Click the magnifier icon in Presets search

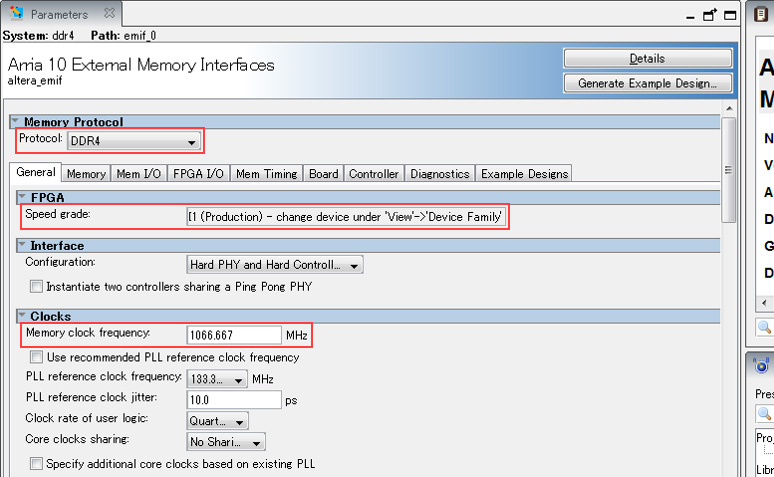point(764,412)
